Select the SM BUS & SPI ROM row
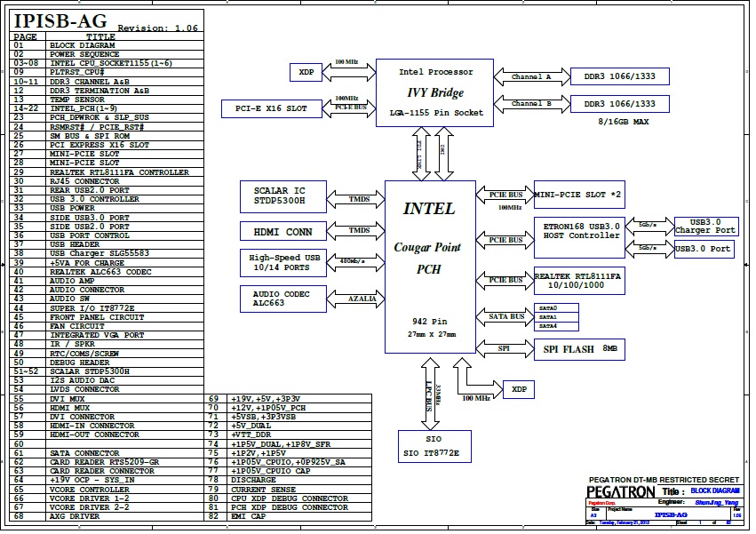The width and height of the screenshot is (756, 534). tap(107, 136)
